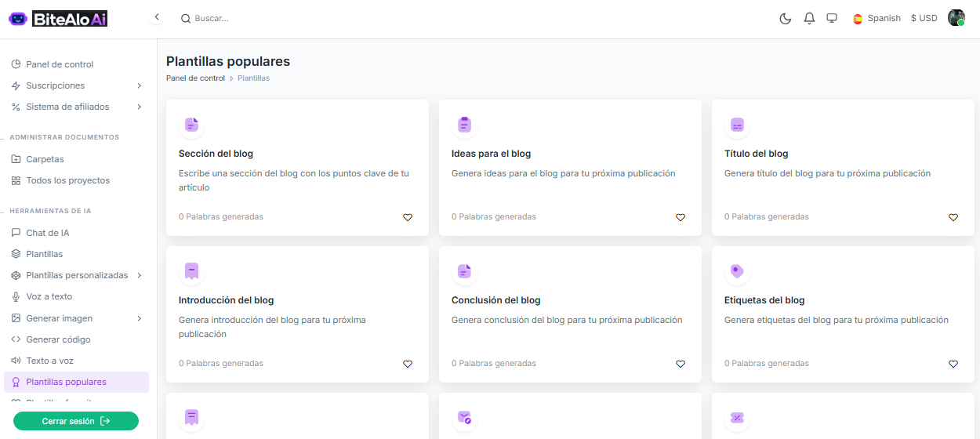The width and height of the screenshot is (980, 439).
Task: Click the BiteAloAi logo
Action: [x=58, y=19]
